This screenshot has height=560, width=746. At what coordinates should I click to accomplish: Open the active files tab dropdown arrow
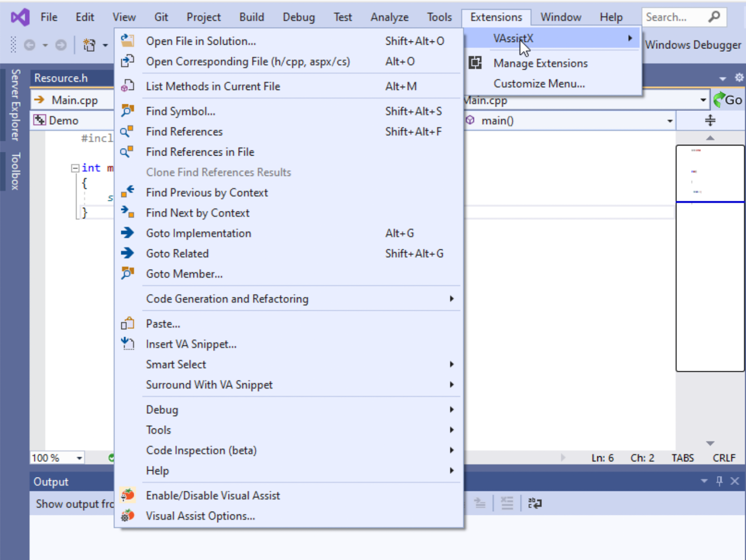click(723, 78)
